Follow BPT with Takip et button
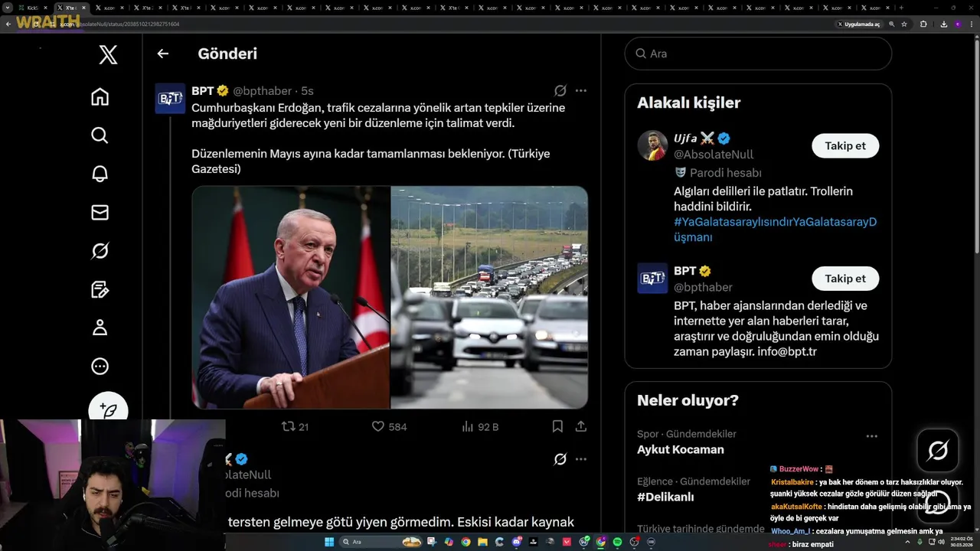The height and width of the screenshot is (551, 980). pyautogui.click(x=845, y=279)
